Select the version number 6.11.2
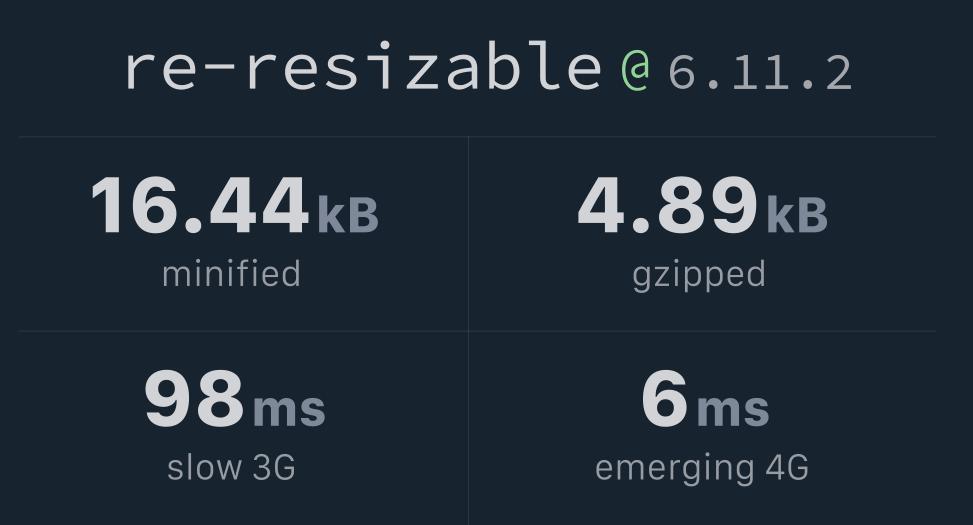Viewport: 973px width, 525px height. point(760,72)
